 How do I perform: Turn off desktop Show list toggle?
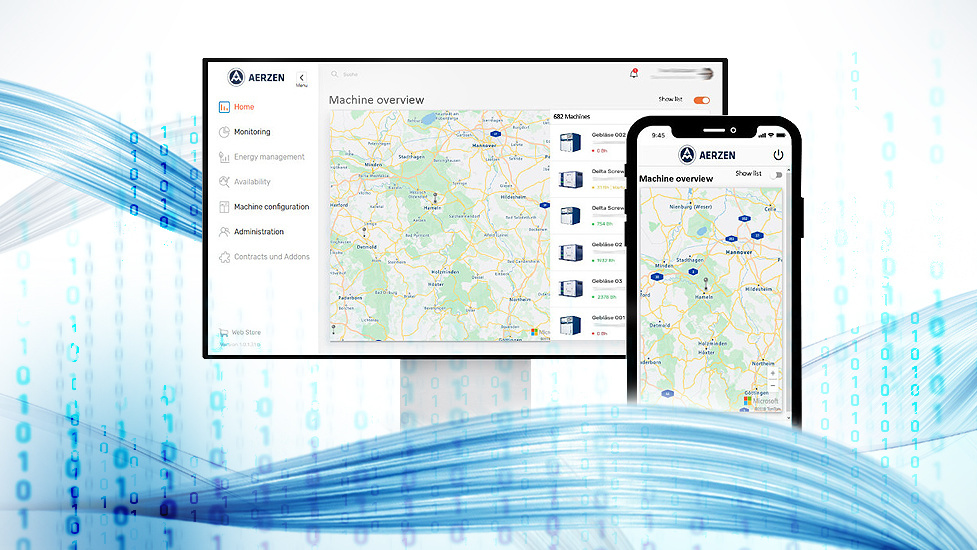(702, 100)
